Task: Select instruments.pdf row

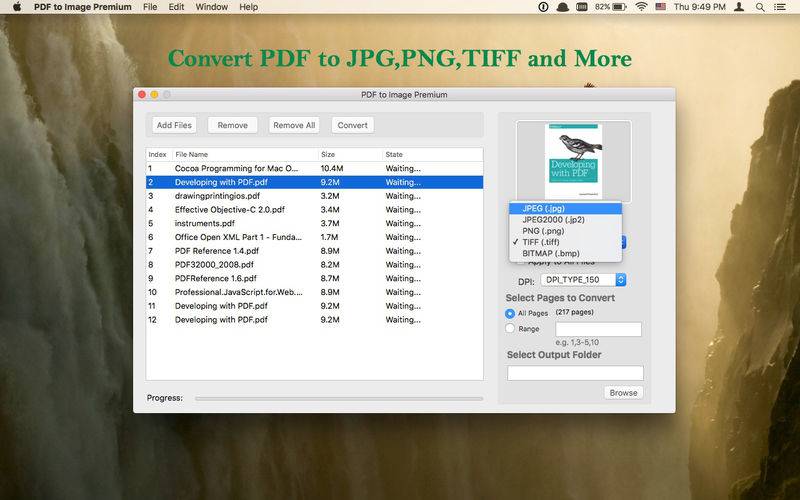Action: pyautogui.click(x=314, y=223)
